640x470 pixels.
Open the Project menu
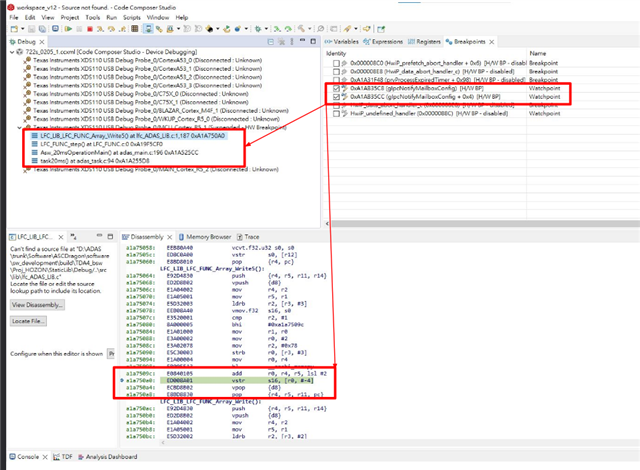[70, 18]
